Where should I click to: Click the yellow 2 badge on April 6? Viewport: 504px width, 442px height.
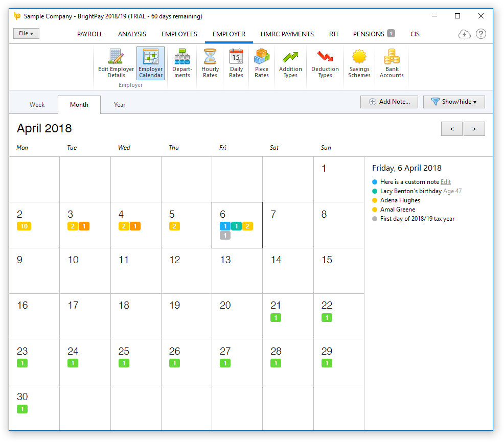coord(247,226)
